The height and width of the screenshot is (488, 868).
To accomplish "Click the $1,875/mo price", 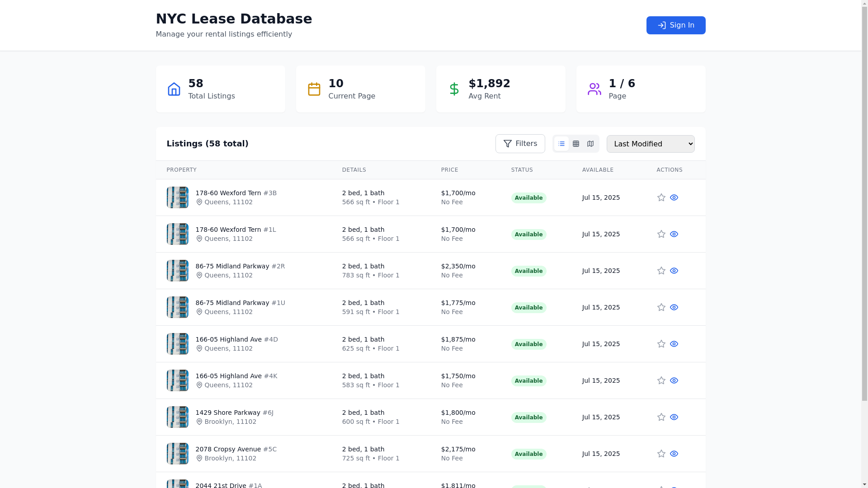I will pyautogui.click(x=458, y=339).
